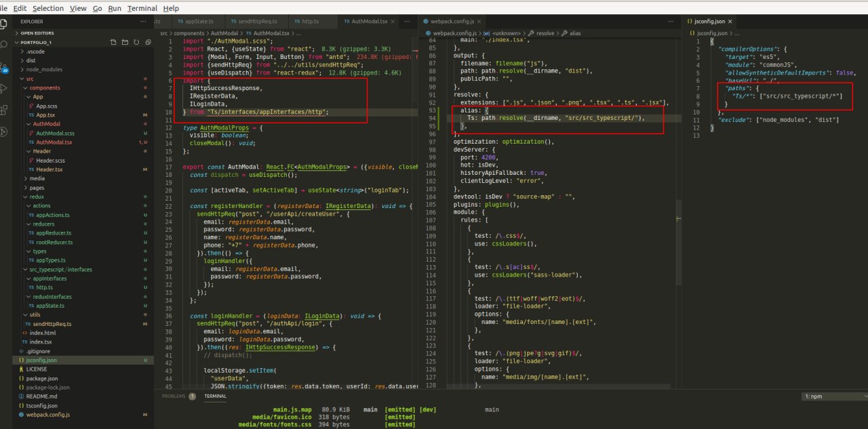This screenshot has width=868, height=429.
Task: Click the resolve breadcrumb in webpack editor
Action: (545, 33)
